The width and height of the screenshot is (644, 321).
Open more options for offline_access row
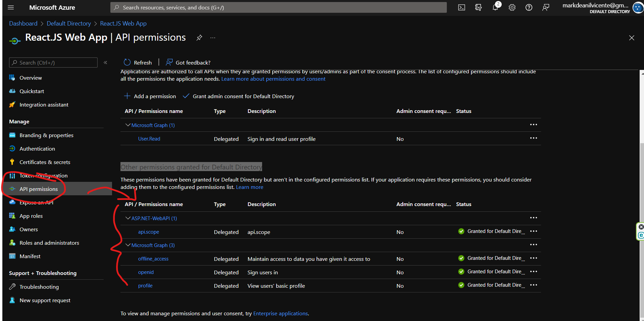click(533, 258)
